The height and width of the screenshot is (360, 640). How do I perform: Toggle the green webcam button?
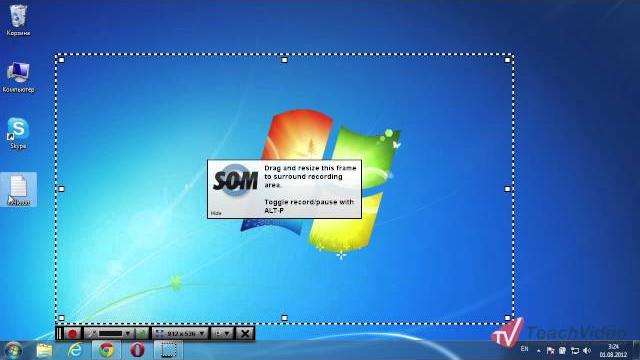pos(142,333)
